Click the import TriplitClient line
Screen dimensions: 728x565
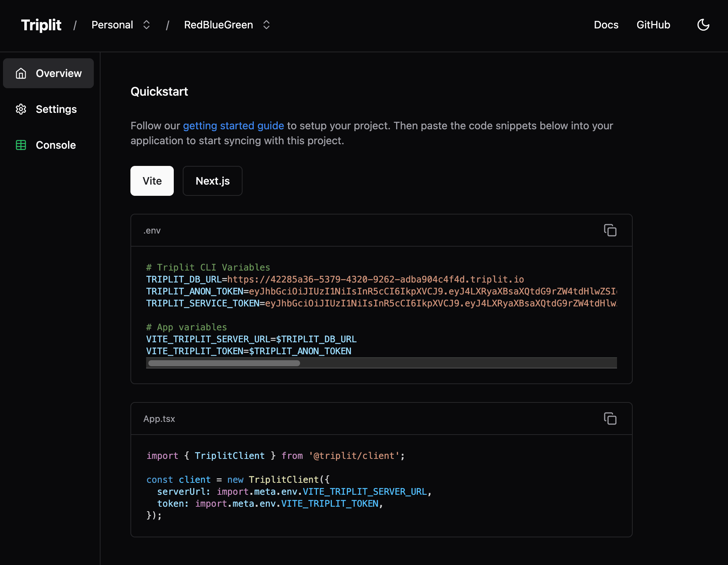275,456
